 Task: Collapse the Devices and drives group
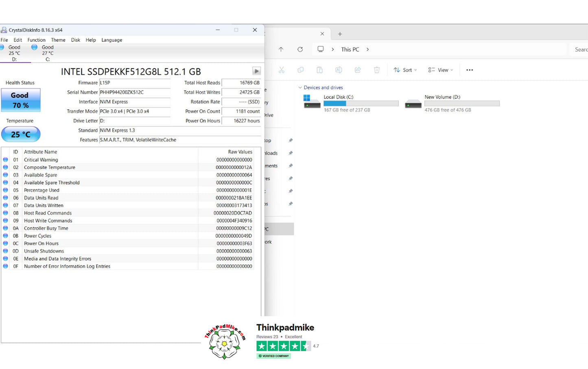[300, 87]
